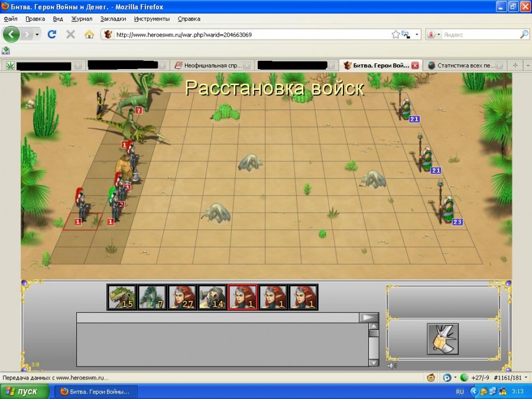
Task: Switch to the Неофициальная спр... tab
Action: [x=212, y=66]
